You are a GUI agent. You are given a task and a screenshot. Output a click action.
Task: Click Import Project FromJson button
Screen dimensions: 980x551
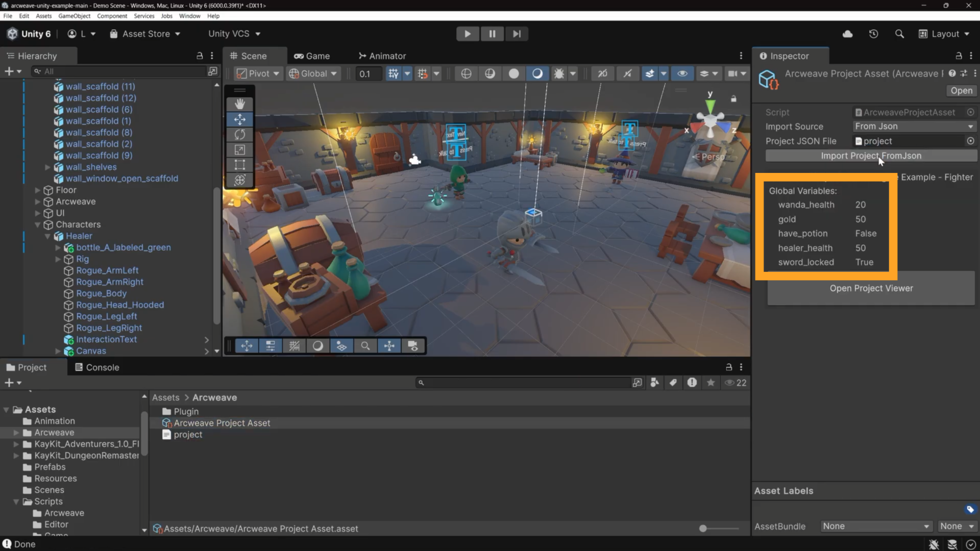(871, 156)
